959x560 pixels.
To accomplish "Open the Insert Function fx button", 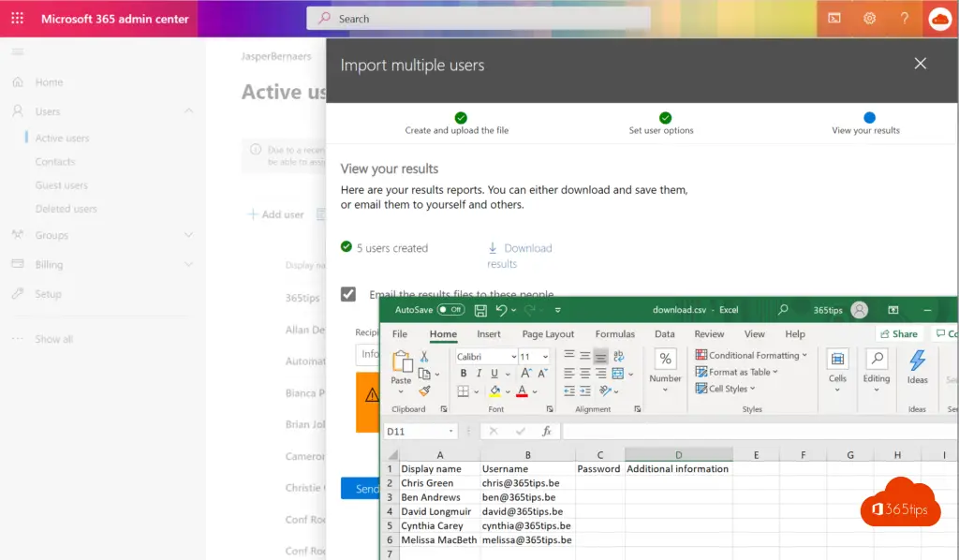I will [x=547, y=431].
